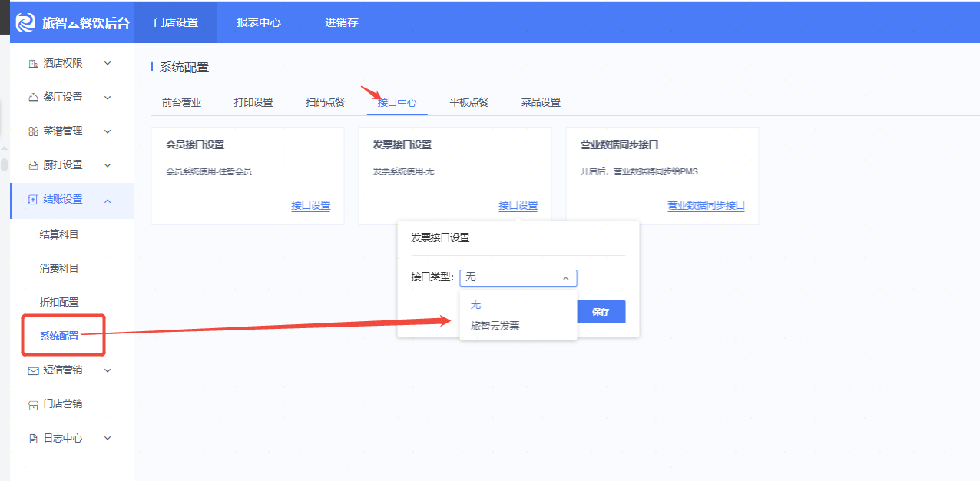This screenshot has height=481, width=980.
Task: Switch to the 扫码点餐 tab
Action: click(x=326, y=102)
